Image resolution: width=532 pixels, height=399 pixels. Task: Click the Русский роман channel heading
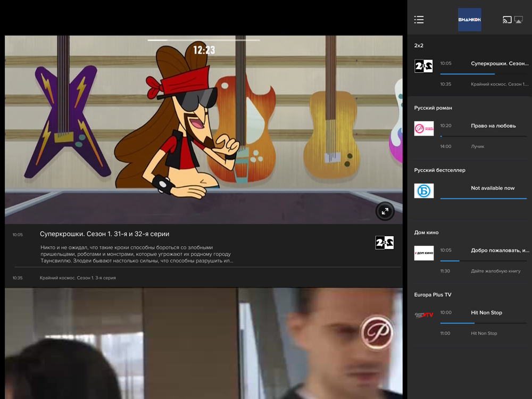pyautogui.click(x=433, y=108)
